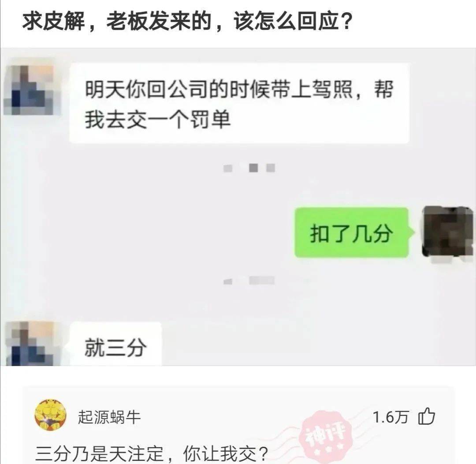This screenshot has width=476, height=464.
Task: Click the word 罚单 in boss's message
Action: (x=210, y=119)
